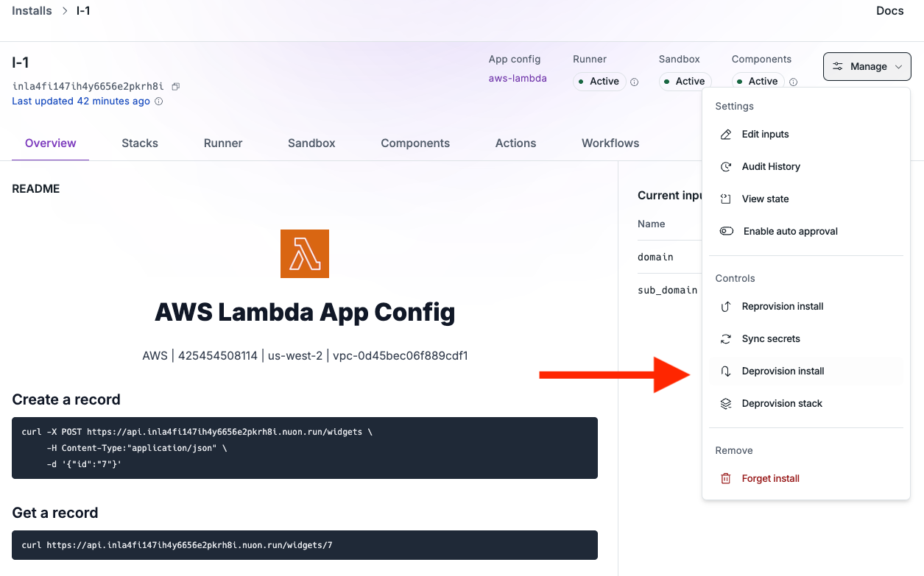Open the Docs link
This screenshot has height=576, width=924.
coord(889,11)
